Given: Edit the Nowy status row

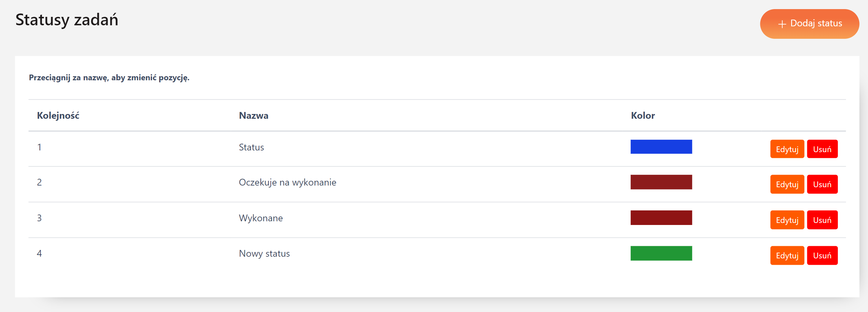Looking at the screenshot, I should (x=787, y=255).
